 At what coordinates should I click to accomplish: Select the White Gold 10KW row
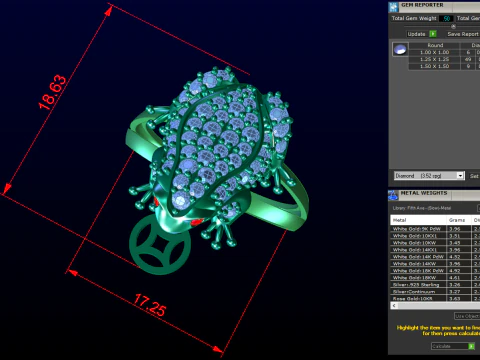pos(435,243)
